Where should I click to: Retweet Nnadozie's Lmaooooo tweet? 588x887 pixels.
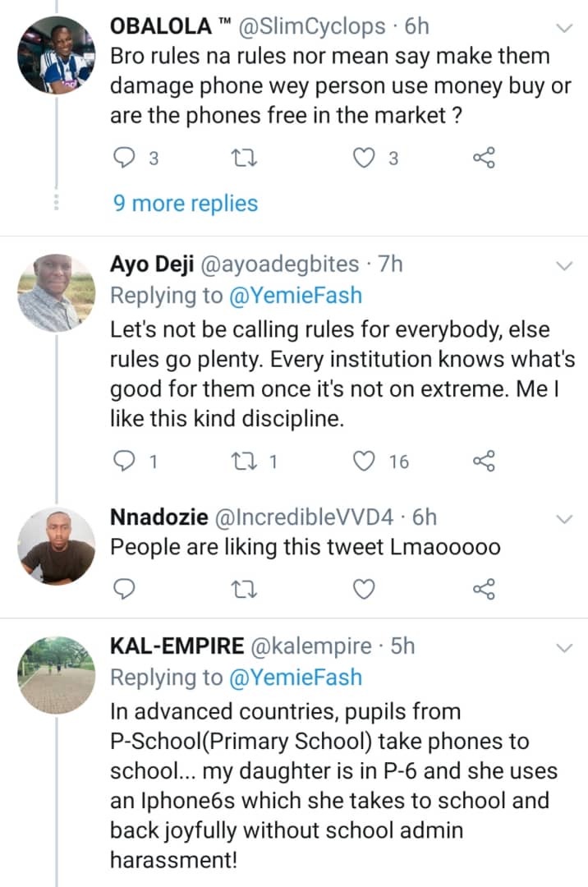pyautogui.click(x=242, y=588)
